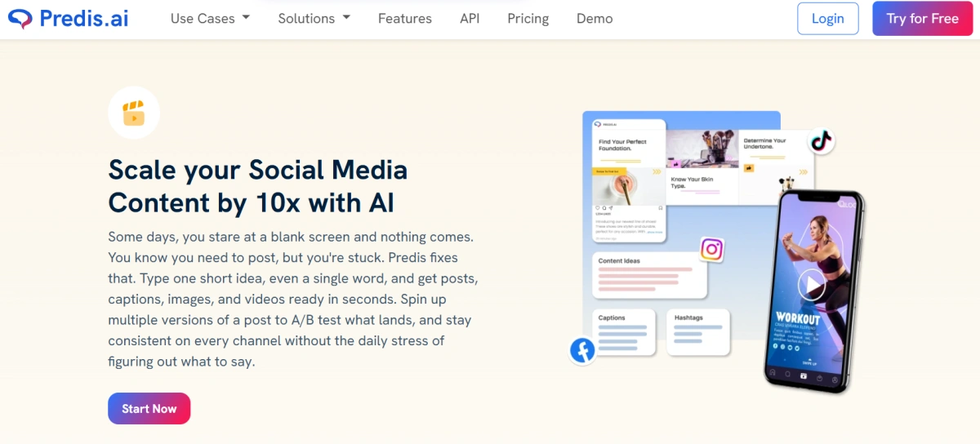Viewport: 980px width, 444px height.
Task: Click the makeup brushes photo tile
Action: 702,149
